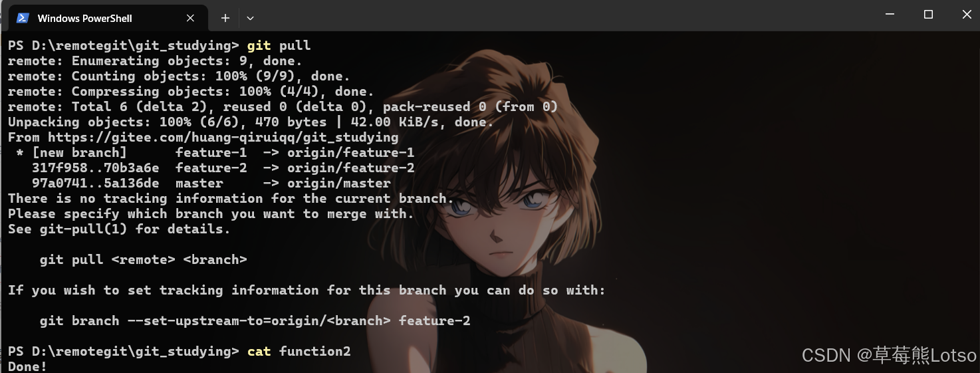Minimize the terminal window
This screenshot has width=980, height=373.
(x=890, y=14)
